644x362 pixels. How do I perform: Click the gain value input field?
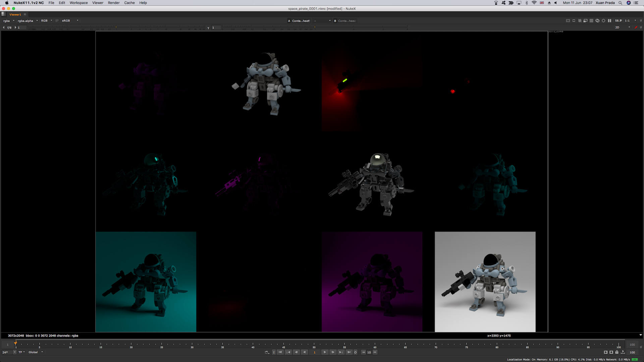coord(21,27)
